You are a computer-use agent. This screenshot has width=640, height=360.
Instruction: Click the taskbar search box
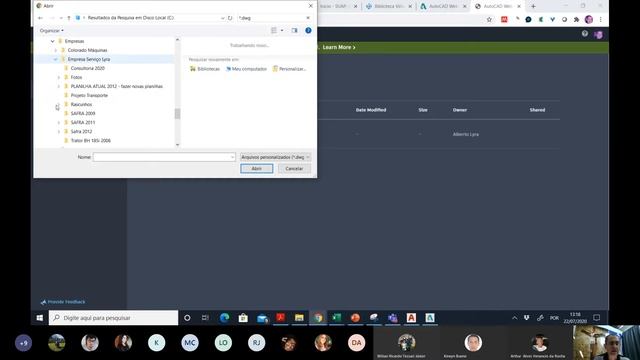tap(113, 318)
